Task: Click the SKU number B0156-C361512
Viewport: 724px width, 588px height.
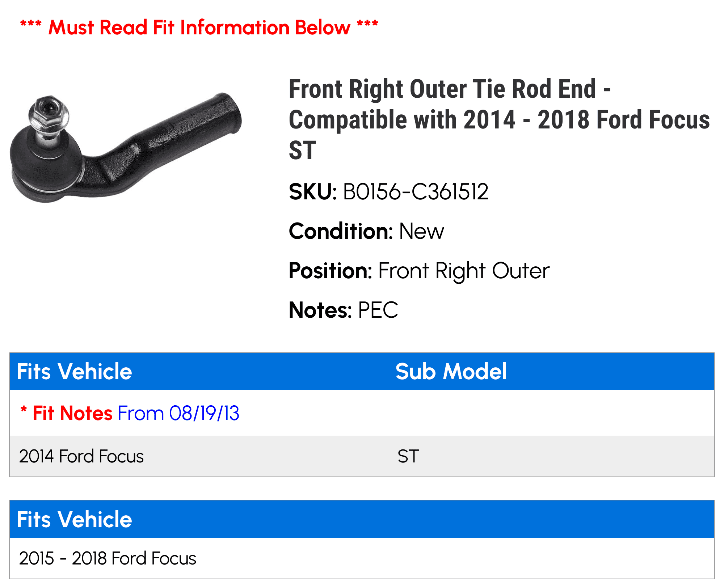Action: point(415,192)
